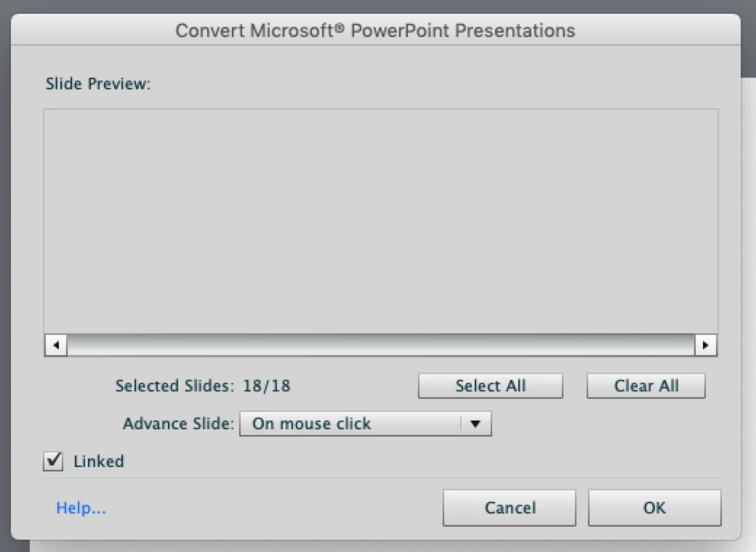Cancel the PowerPoint conversion dialog
Image resolution: width=756 pixels, height=552 pixels.
click(510, 508)
